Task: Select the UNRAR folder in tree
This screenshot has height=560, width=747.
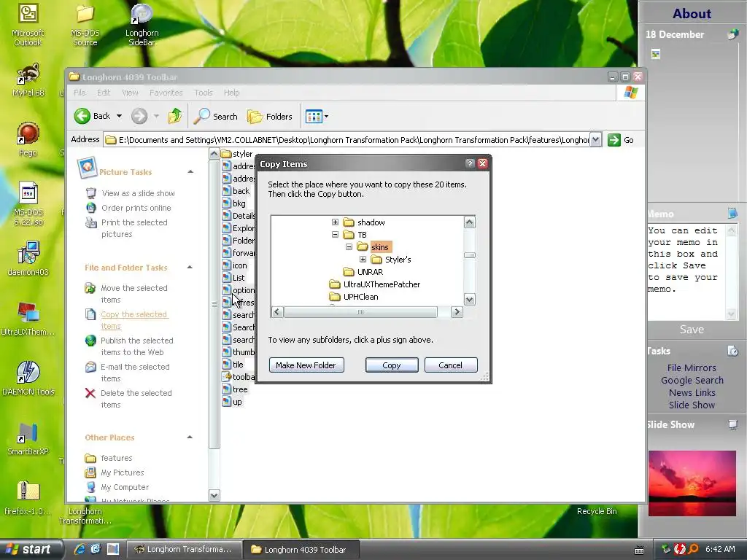Action: 370,272
